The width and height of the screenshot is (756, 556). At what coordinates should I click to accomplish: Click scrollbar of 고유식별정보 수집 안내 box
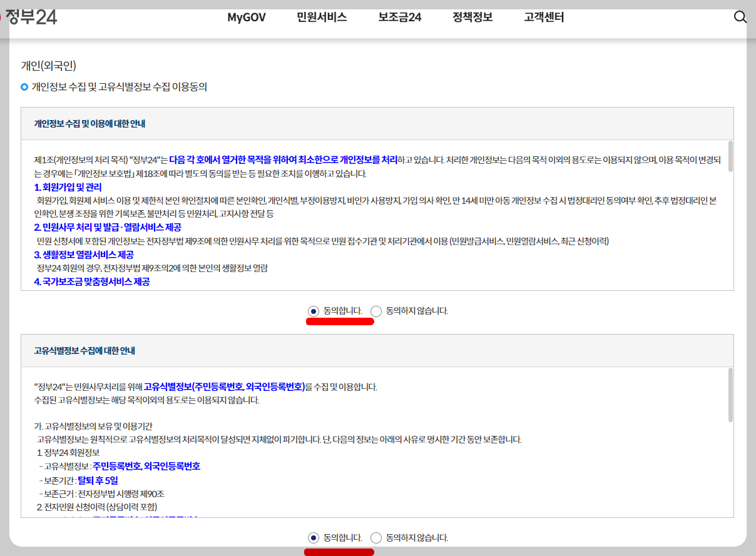click(731, 395)
